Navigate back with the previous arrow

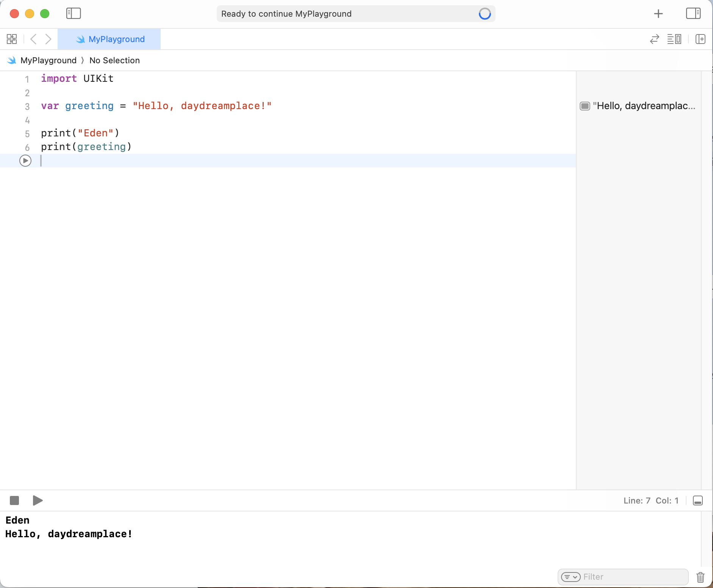tap(33, 39)
